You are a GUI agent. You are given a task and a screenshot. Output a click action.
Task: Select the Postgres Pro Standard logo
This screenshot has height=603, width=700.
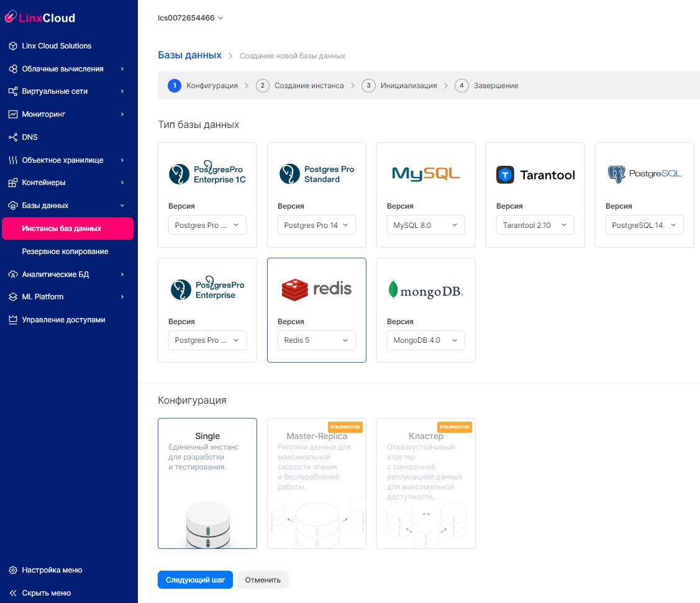pyautogui.click(x=317, y=174)
